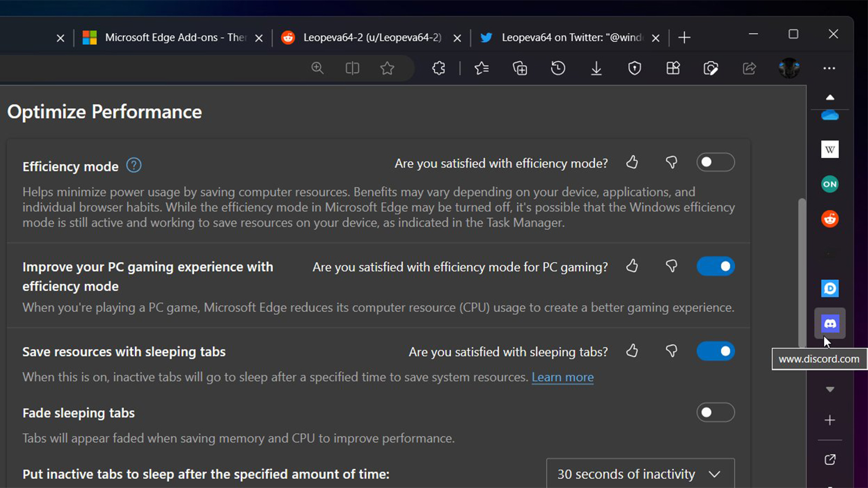Image resolution: width=868 pixels, height=488 pixels.
Task: Open the workspaces apps icon in toolbar
Action: click(x=673, y=68)
